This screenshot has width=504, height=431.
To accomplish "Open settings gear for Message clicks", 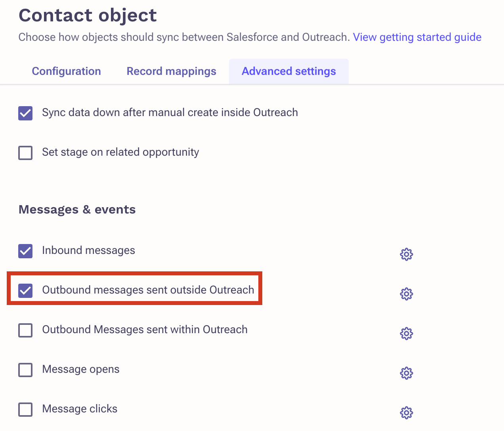I will (x=407, y=413).
